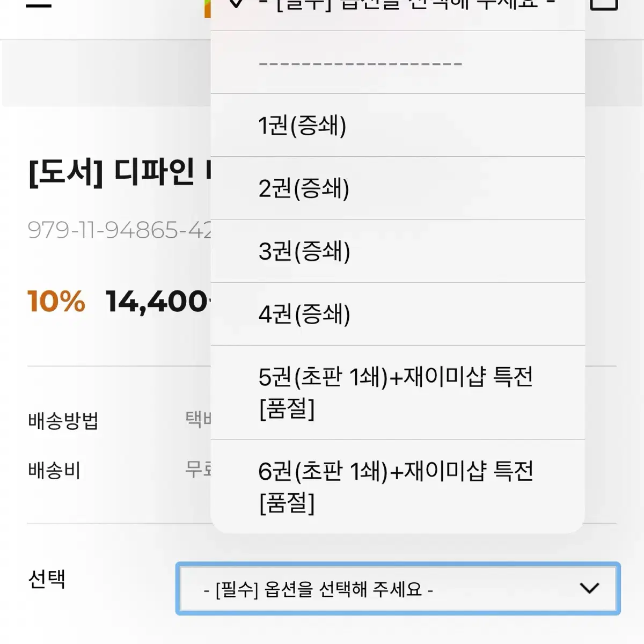The image size is (644, 644).
Task: Choose the 1권(증쇄) option
Action: tap(397, 126)
